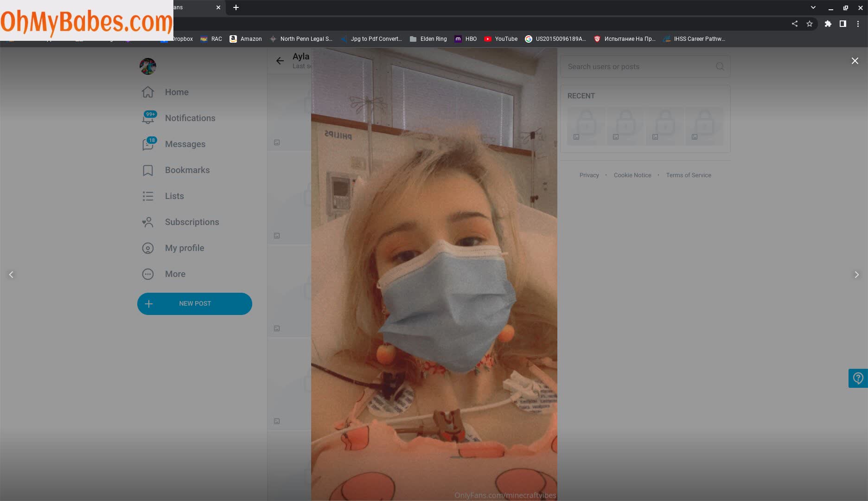Screen dimensions: 868x501
Task: Close the current browser tab
Action: (x=218, y=7)
